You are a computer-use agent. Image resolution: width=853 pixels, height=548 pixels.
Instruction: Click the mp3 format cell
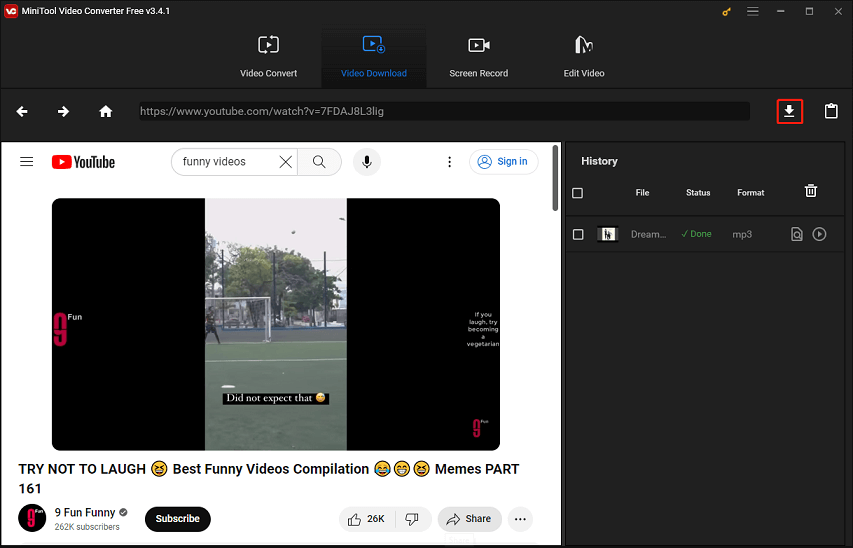(x=742, y=235)
